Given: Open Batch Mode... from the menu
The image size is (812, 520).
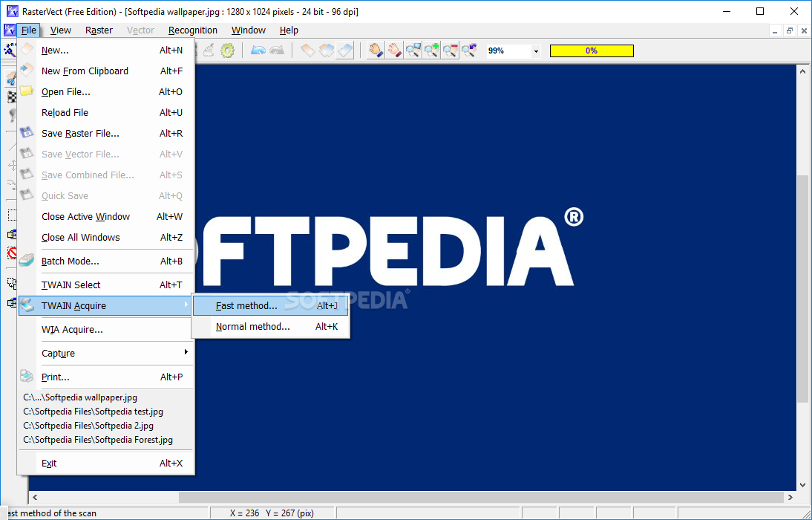Looking at the screenshot, I should click(x=105, y=261).
